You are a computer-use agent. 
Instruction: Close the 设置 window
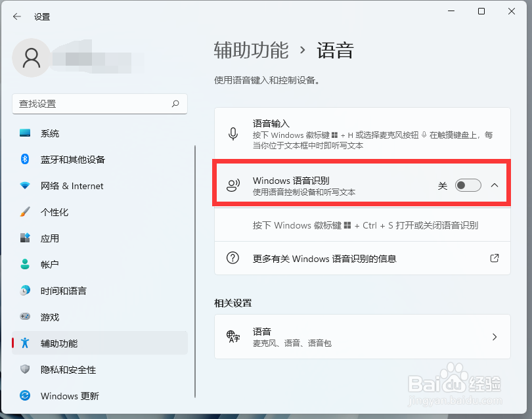[x=512, y=11]
